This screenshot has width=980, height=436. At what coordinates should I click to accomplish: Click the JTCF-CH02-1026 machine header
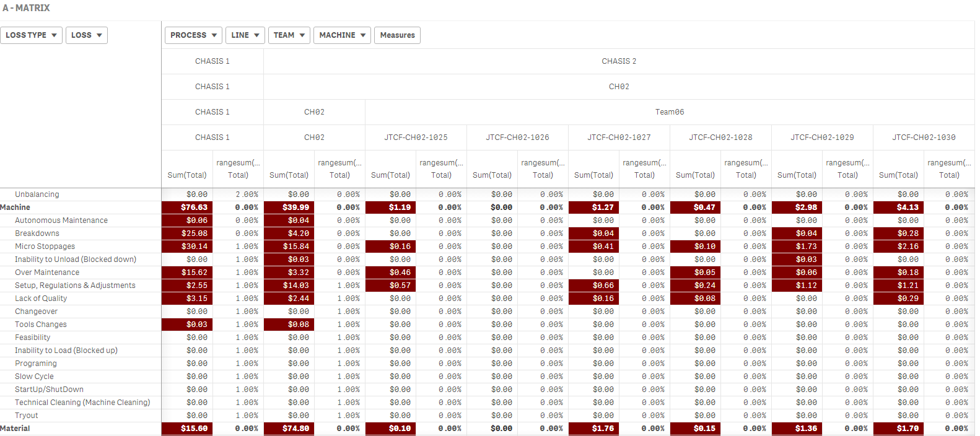click(517, 137)
